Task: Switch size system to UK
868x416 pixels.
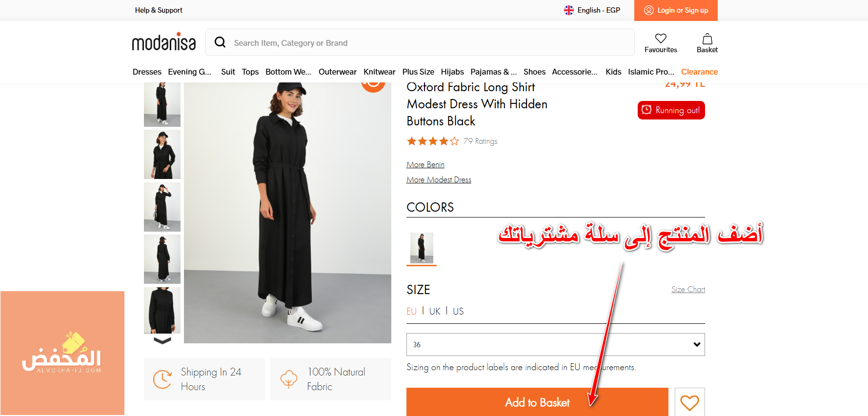Action: click(435, 311)
